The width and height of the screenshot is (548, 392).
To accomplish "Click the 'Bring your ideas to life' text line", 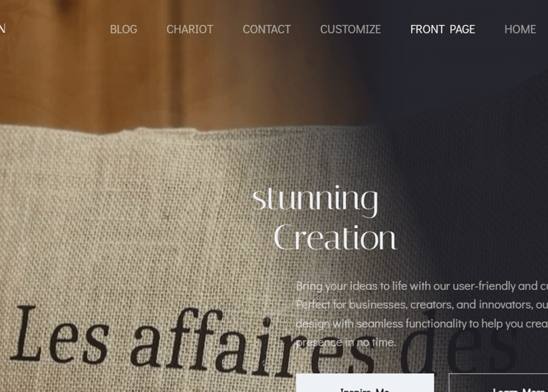I will (422, 287).
